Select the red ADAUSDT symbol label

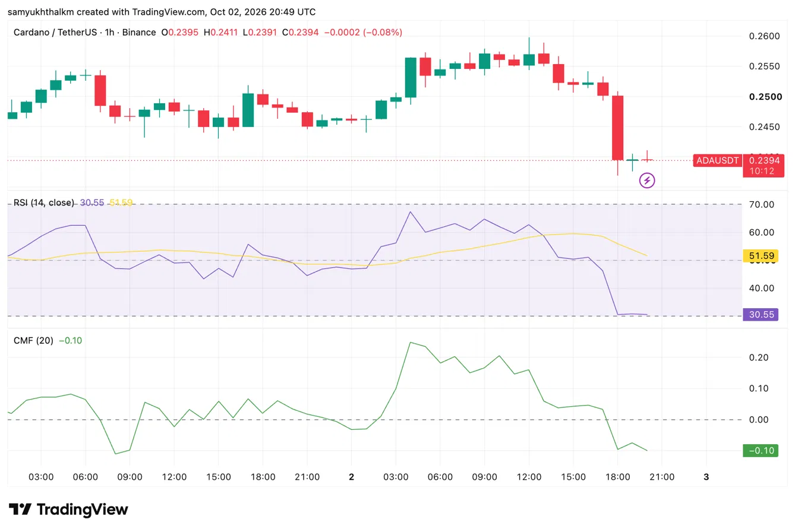[718, 160]
